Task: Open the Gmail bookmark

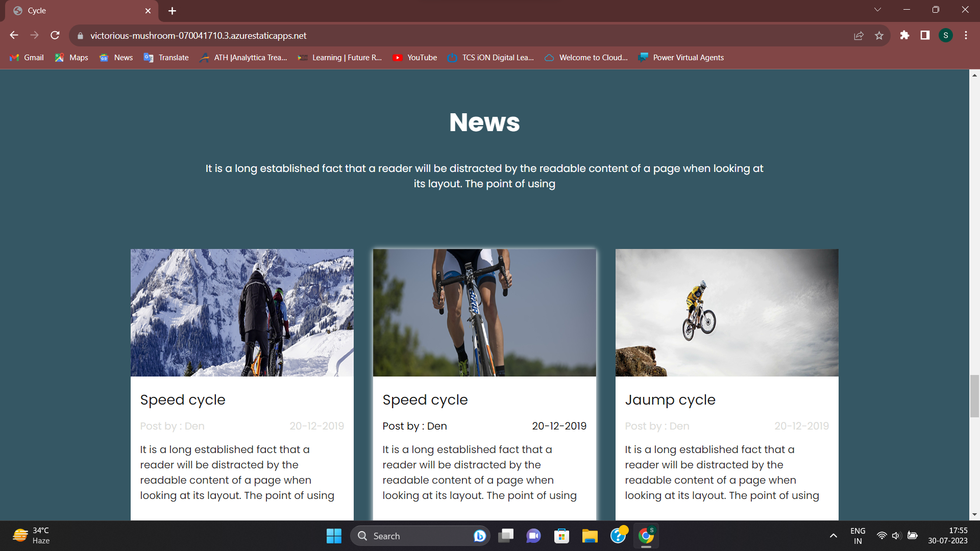Action: 27,58
